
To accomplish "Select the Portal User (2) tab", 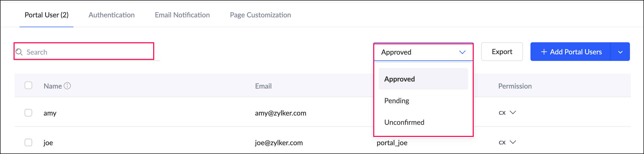I will 46,15.
